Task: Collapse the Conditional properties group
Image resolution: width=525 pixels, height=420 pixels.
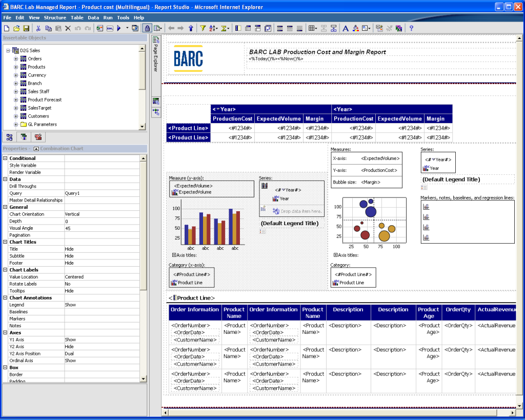Action: click(5, 158)
